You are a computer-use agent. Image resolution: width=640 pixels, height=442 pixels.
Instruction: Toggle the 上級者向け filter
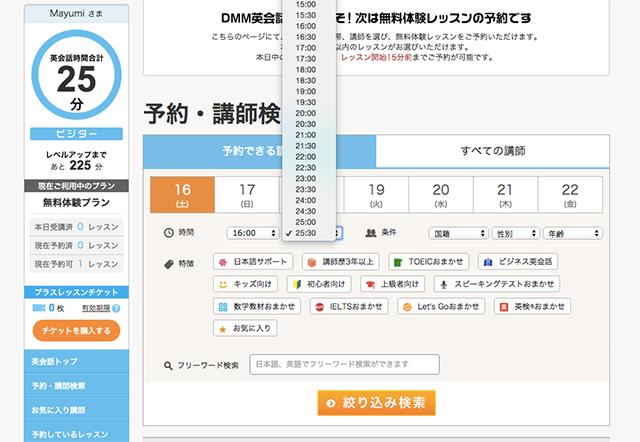[393, 284]
